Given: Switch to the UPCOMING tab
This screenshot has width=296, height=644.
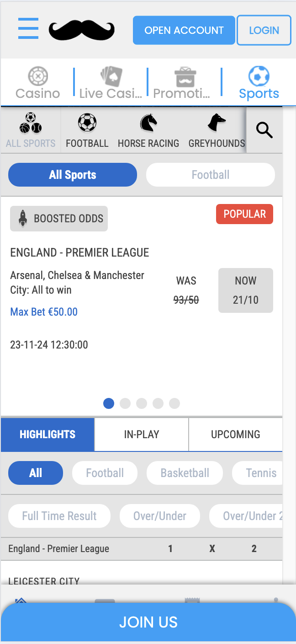Looking at the screenshot, I should [x=236, y=435].
